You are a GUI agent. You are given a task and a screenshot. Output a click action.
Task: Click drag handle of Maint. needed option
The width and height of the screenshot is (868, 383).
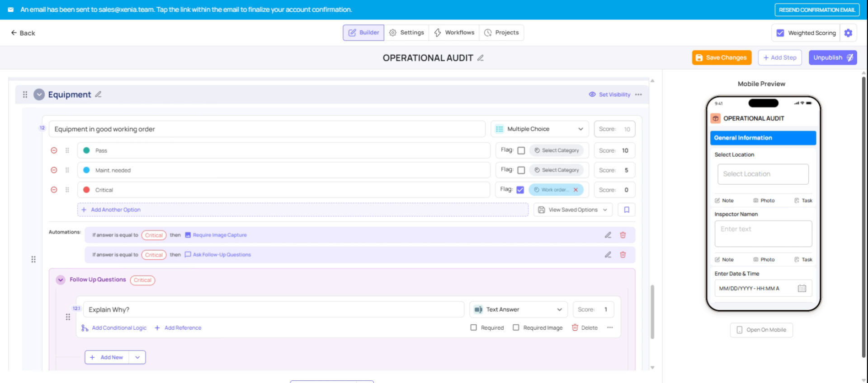(x=67, y=170)
